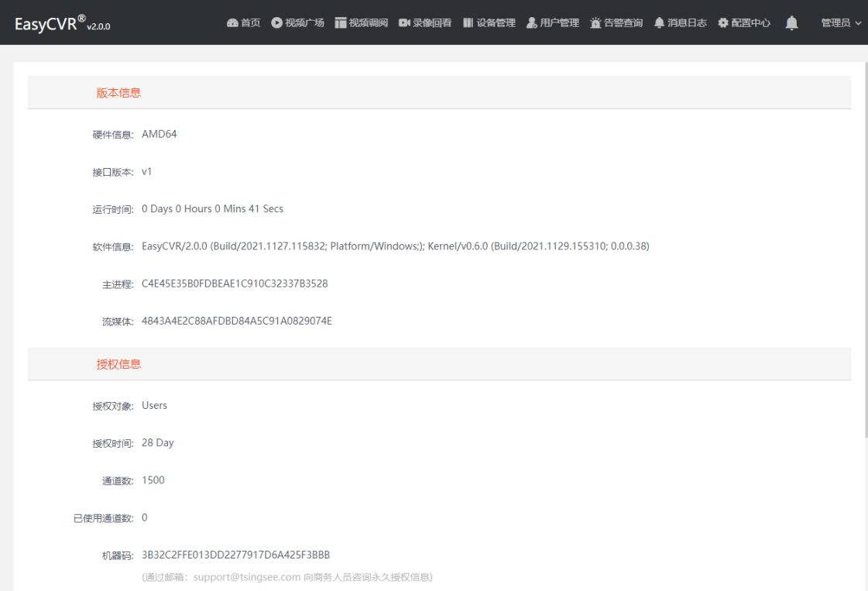Click the EasyCVR/2.0.0 software info text
This screenshot has height=591, width=868.
coord(395,246)
